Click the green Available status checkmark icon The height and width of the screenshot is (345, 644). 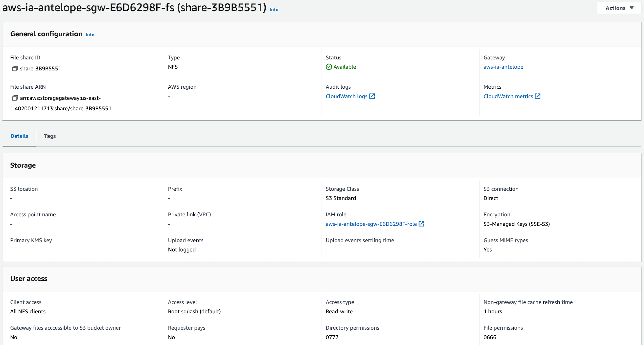pyautogui.click(x=328, y=67)
